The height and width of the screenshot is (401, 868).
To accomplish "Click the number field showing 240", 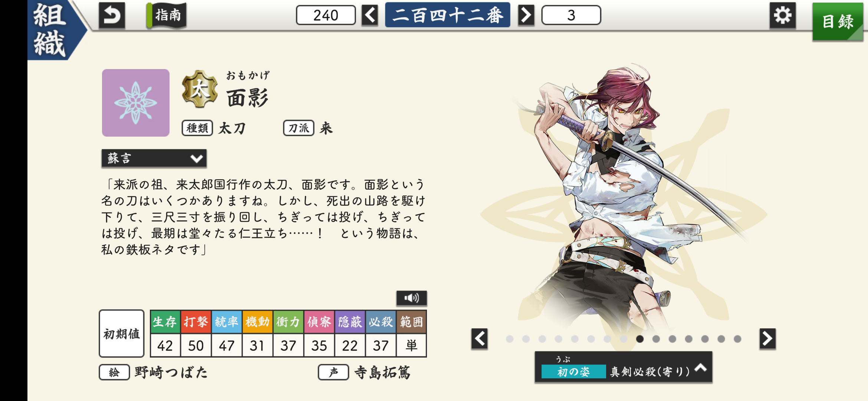I will click(326, 15).
